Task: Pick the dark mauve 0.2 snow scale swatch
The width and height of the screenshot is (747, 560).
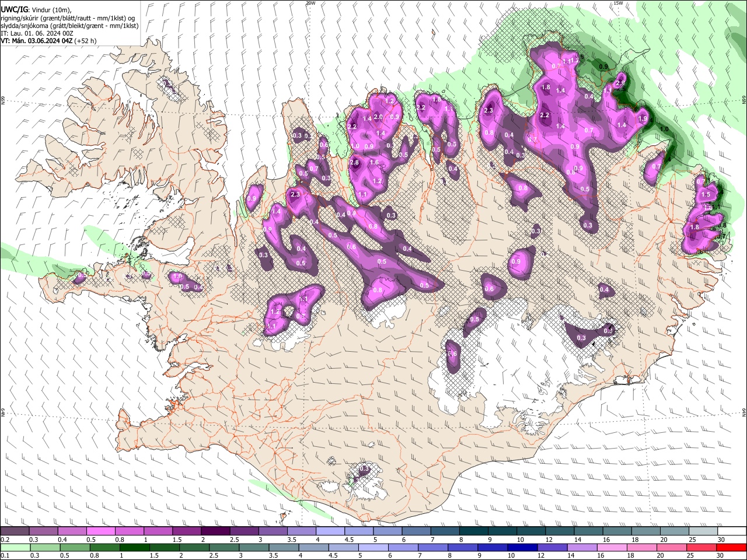Action: click(x=15, y=531)
